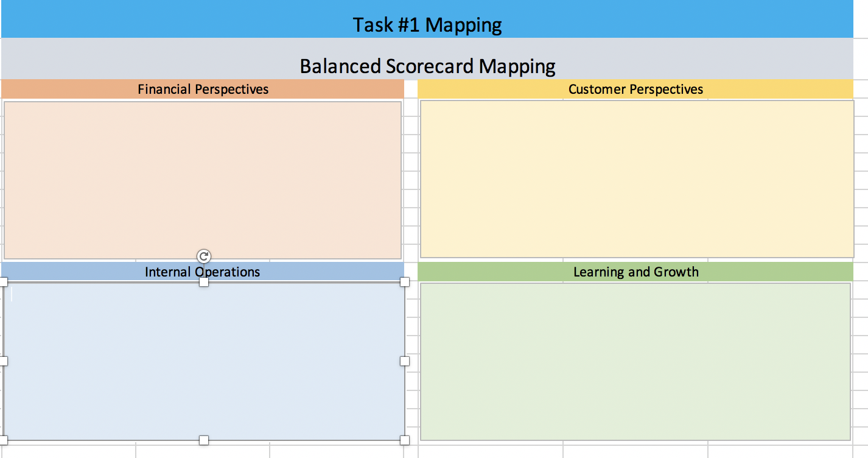Click the Financial Perspectives header cell
Image resolution: width=868 pixels, height=458 pixels.
pyautogui.click(x=203, y=89)
